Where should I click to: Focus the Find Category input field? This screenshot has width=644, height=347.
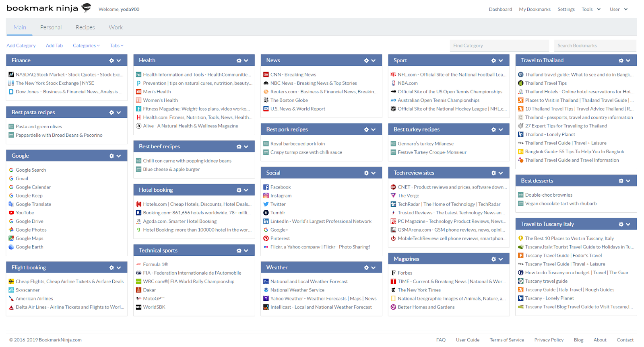[x=499, y=46]
